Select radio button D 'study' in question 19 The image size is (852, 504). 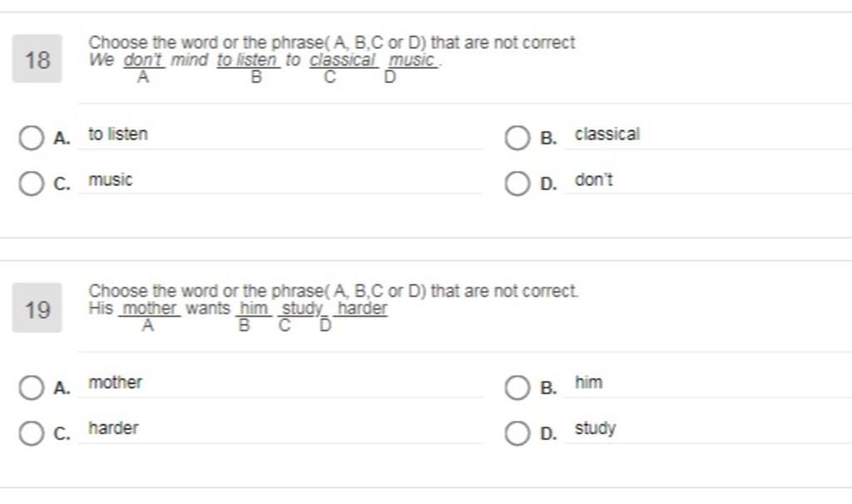pyautogui.click(x=517, y=433)
